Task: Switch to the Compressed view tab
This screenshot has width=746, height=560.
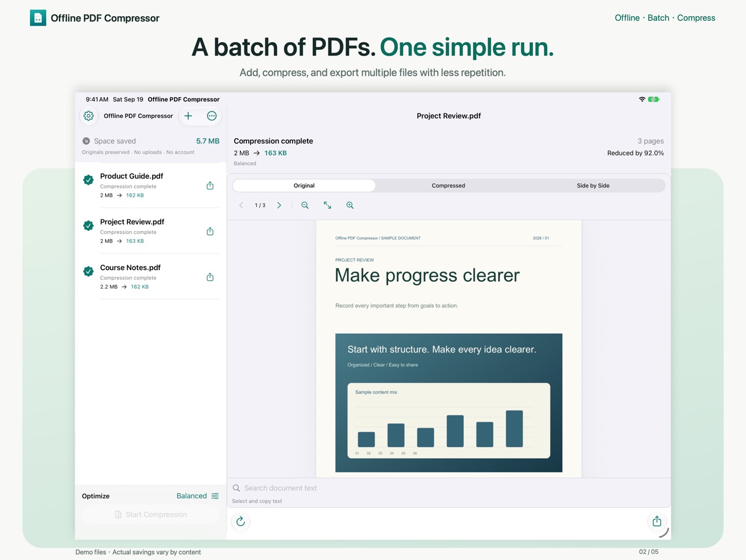Action: tap(448, 186)
